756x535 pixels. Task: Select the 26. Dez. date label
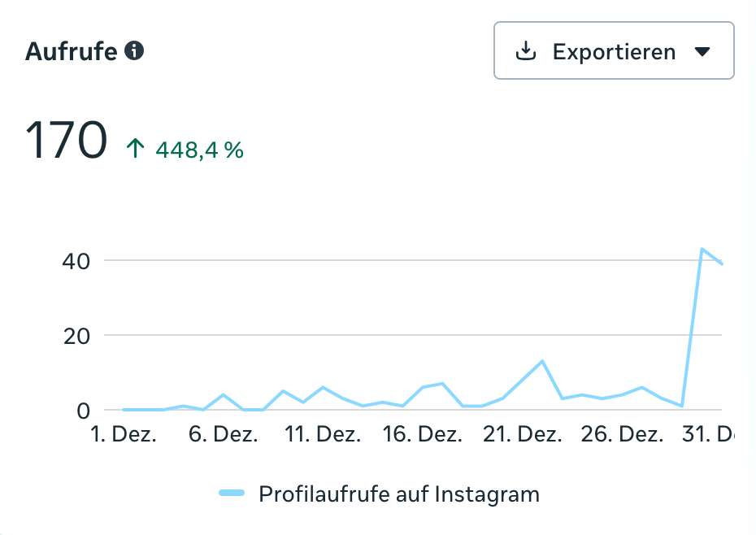[x=622, y=434]
